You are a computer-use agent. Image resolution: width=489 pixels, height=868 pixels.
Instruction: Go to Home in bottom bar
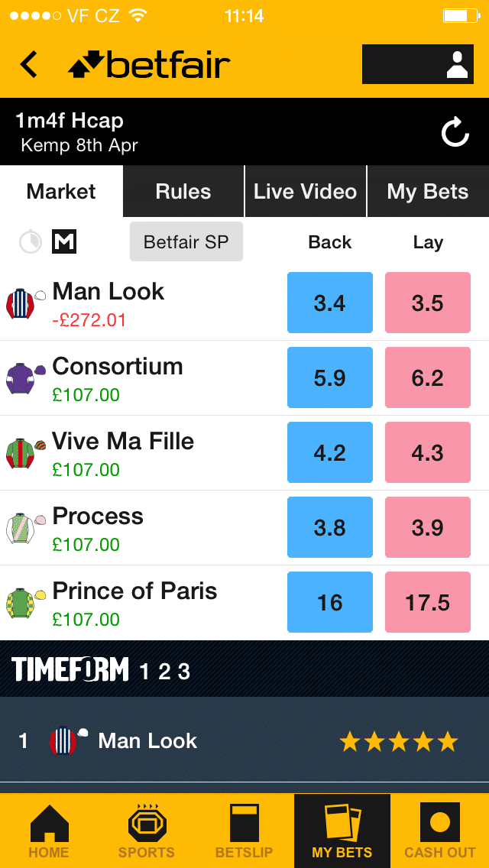point(49,831)
